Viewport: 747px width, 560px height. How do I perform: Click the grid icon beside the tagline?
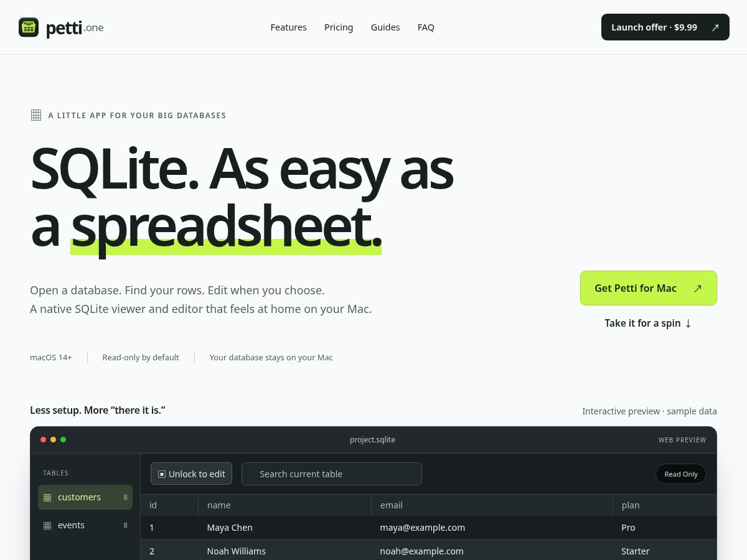(x=36, y=115)
